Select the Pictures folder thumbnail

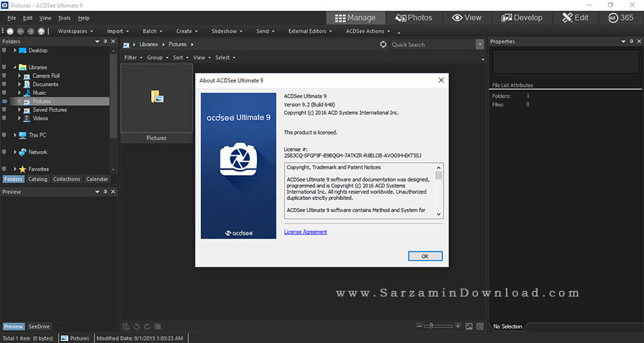(157, 103)
